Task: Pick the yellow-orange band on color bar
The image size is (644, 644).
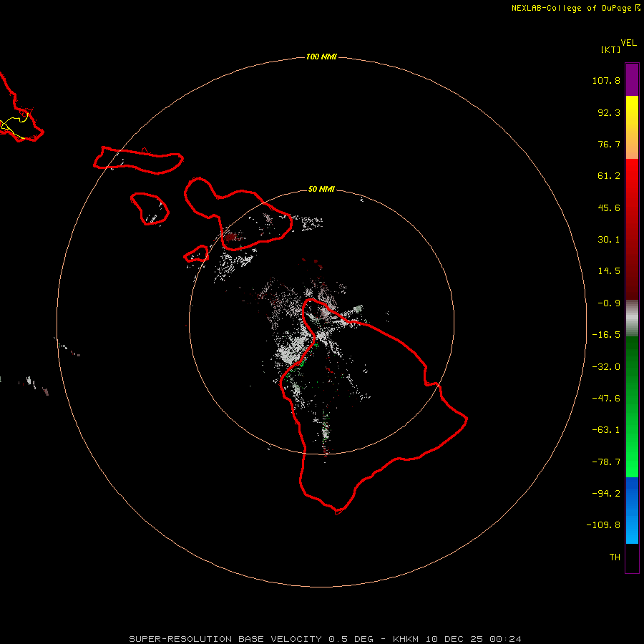Action: pyautogui.click(x=632, y=127)
